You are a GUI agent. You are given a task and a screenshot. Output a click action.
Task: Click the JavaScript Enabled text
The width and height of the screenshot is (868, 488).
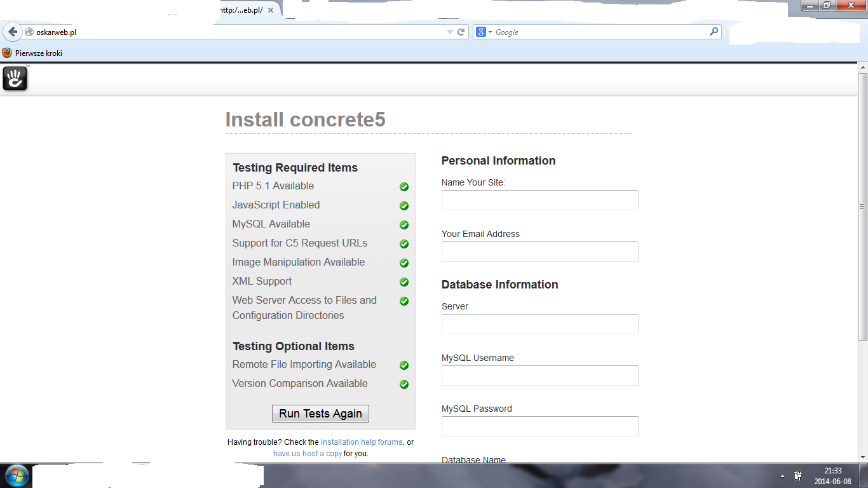pyautogui.click(x=276, y=205)
